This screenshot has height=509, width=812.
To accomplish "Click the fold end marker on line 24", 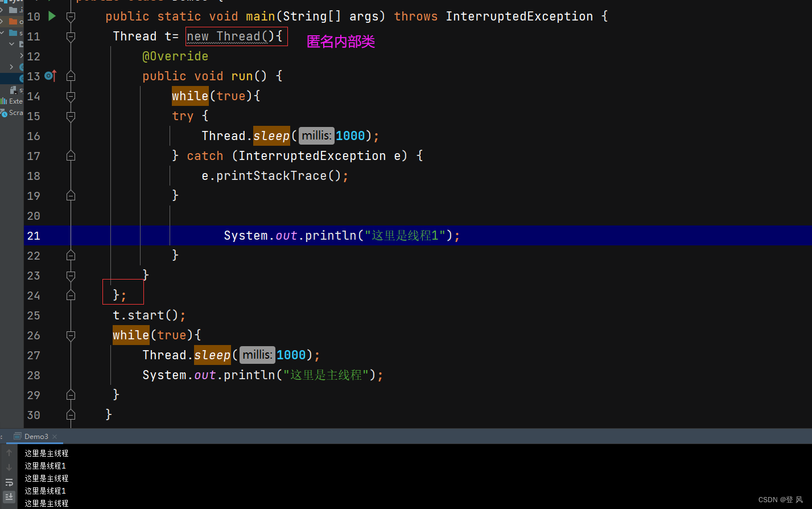I will [x=71, y=295].
